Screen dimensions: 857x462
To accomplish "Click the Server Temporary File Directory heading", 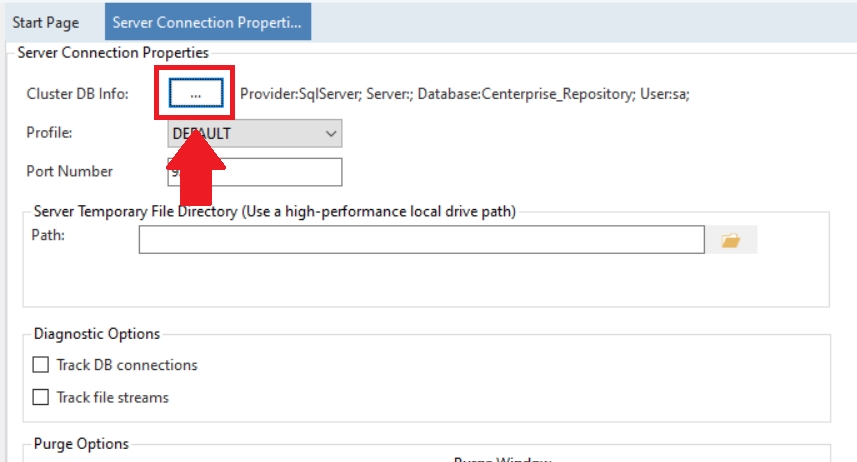I will 275,211.
